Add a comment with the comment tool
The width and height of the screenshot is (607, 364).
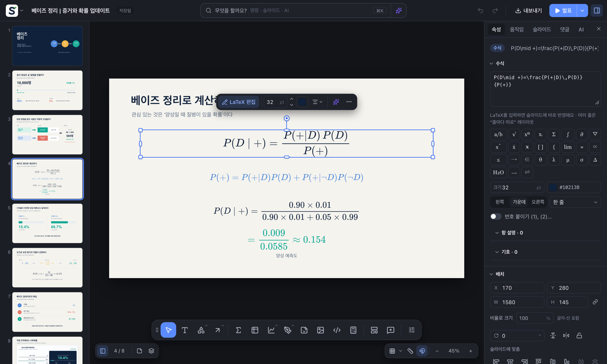tap(391, 330)
